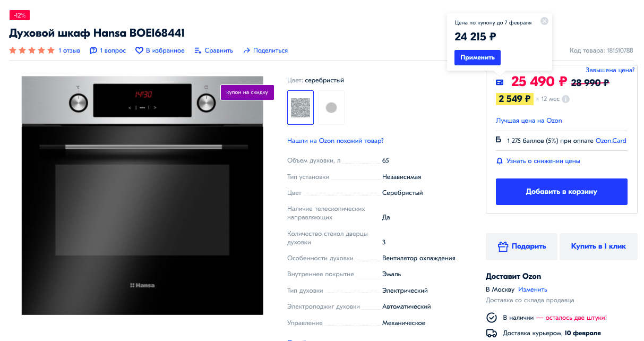644x341 pixels.
Task: Click Завышена цена? link
Action: tap(610, 70)
